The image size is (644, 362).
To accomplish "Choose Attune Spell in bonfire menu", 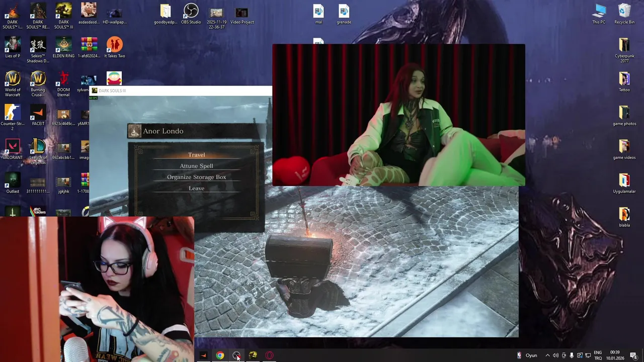I will (x=196, y=166).
